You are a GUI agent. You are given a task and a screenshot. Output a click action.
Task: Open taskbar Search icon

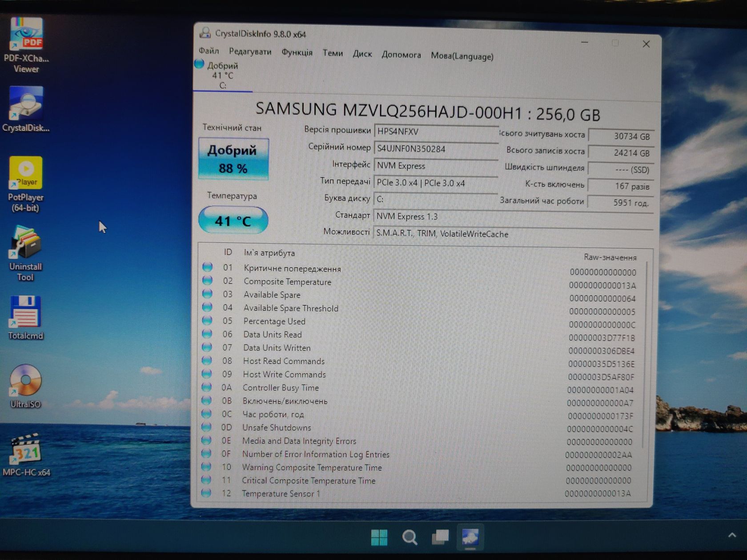point(410,537)
